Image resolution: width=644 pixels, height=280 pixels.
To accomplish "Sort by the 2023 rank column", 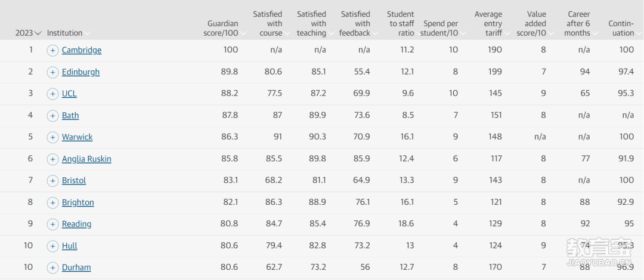I will pos(29,33).
